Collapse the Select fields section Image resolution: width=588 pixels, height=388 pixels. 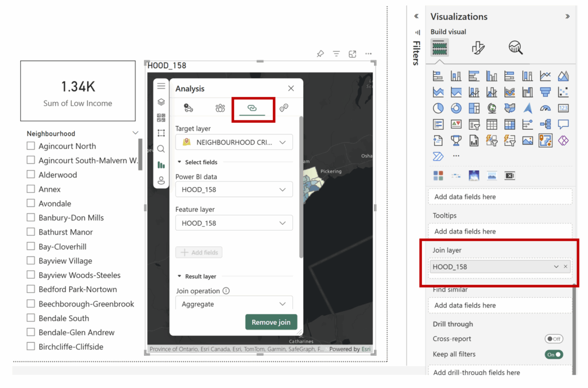click(x=179, y=162)
